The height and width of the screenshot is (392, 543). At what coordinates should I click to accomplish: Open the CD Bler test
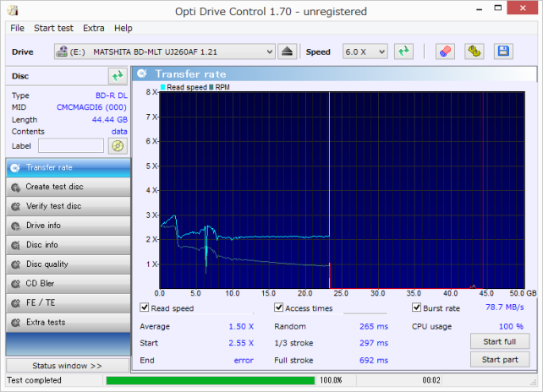point(69,284)
